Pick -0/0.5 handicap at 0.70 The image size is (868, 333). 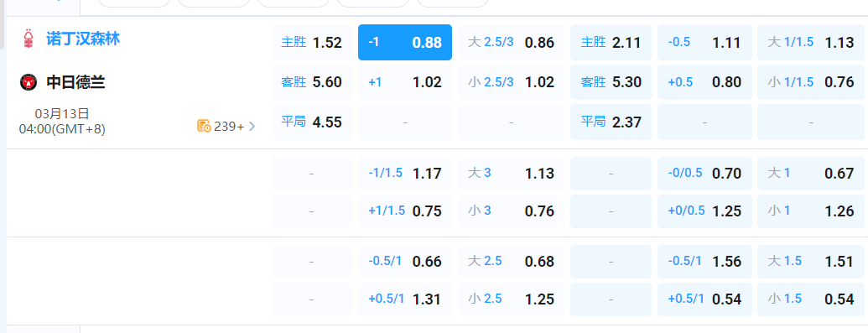[x=704, y=174]
